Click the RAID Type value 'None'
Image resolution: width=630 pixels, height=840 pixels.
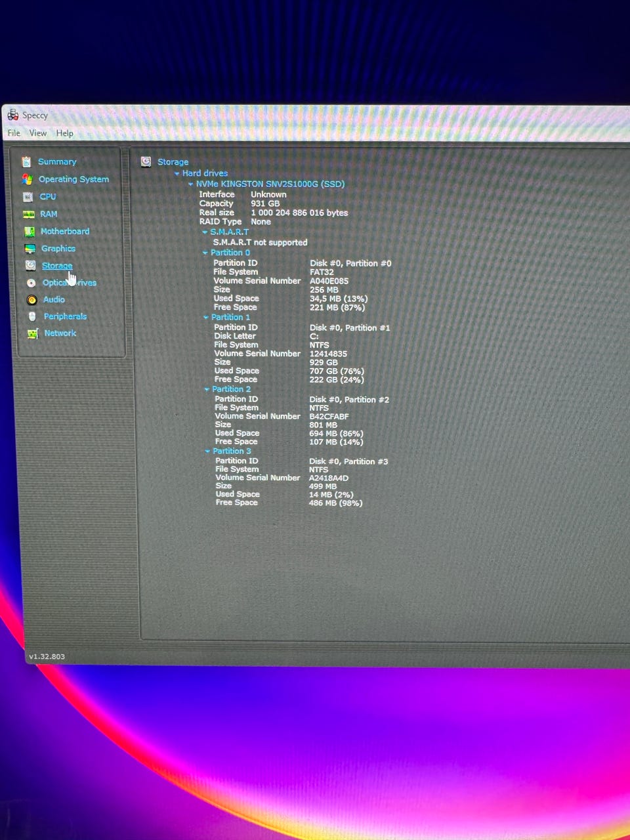[261, 222]
